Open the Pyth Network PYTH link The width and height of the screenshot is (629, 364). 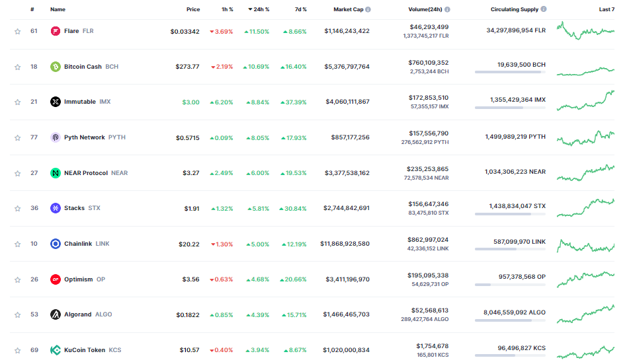coord(95,137)
